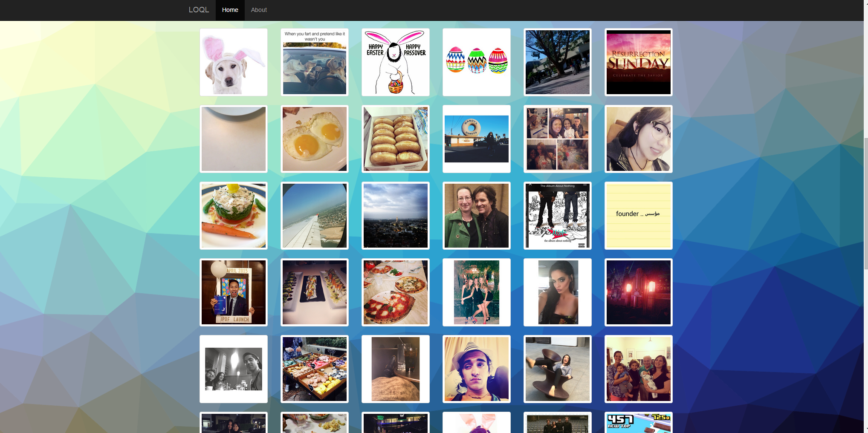Image resolution: width=868 pixels, height=433 pixels.
Task: Open the Randy's Donuts sign photo
Action: pyautogui.click(x=477, y=139)
